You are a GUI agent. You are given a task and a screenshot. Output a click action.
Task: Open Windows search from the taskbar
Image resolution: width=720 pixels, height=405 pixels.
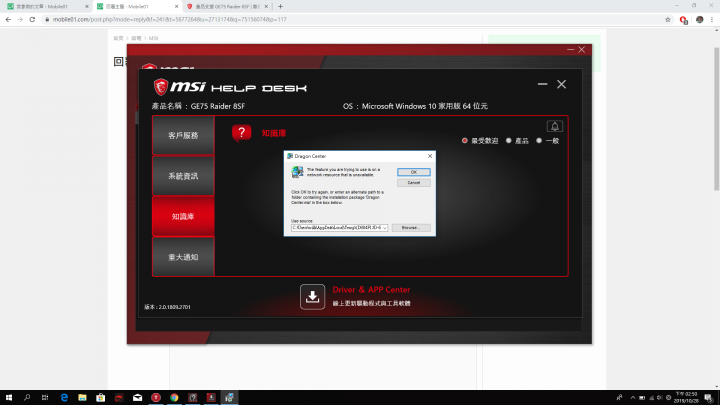[27, 398]
